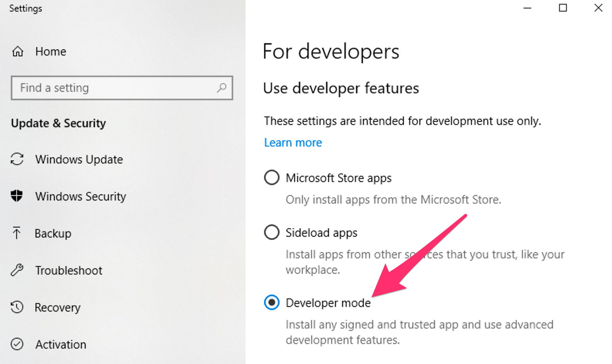Image resolution: width=612 pixels, height=364 pixels.
Task: Enable the Developer mode option
Action: click(x=272, y=303)
